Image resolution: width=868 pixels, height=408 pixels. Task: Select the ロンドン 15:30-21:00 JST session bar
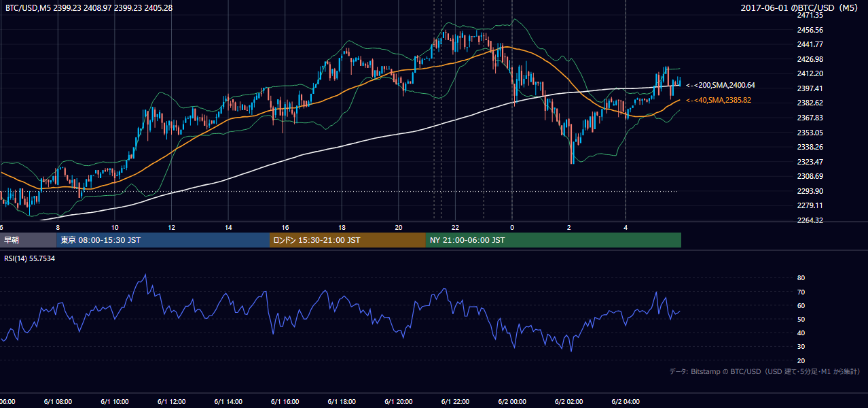pyautogui.click(x=348, y=240)
